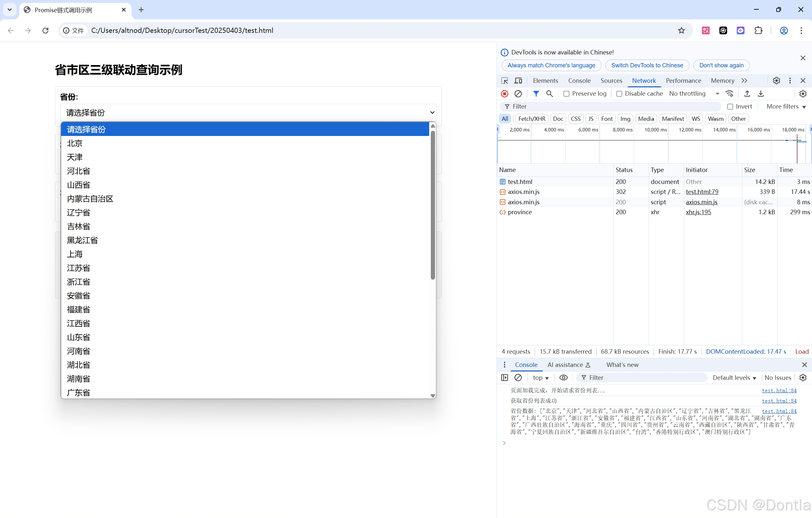The image size is (812, 518).
Task: Click export HAR download icon
Action: point(761,94)
